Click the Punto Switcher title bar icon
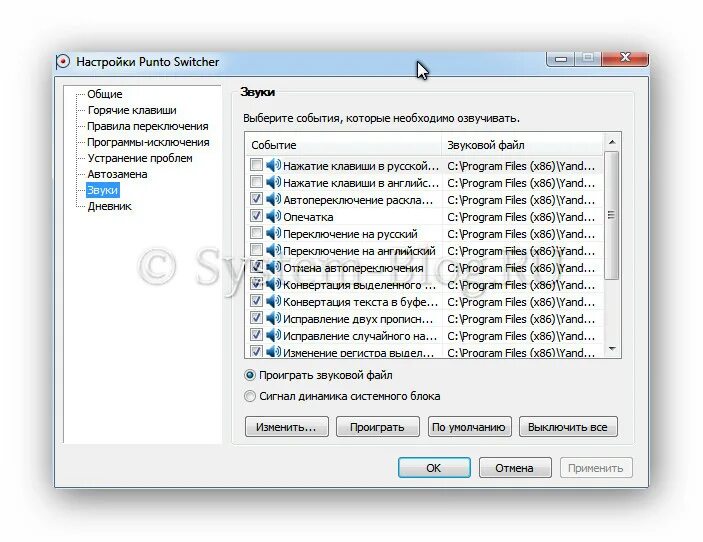 click(63, 61)
